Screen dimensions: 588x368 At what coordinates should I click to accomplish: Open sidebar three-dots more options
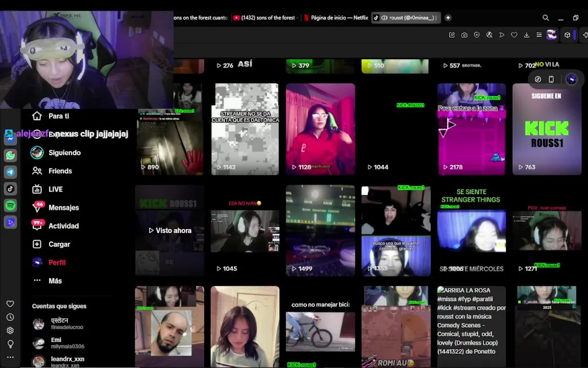pos(11,357)
